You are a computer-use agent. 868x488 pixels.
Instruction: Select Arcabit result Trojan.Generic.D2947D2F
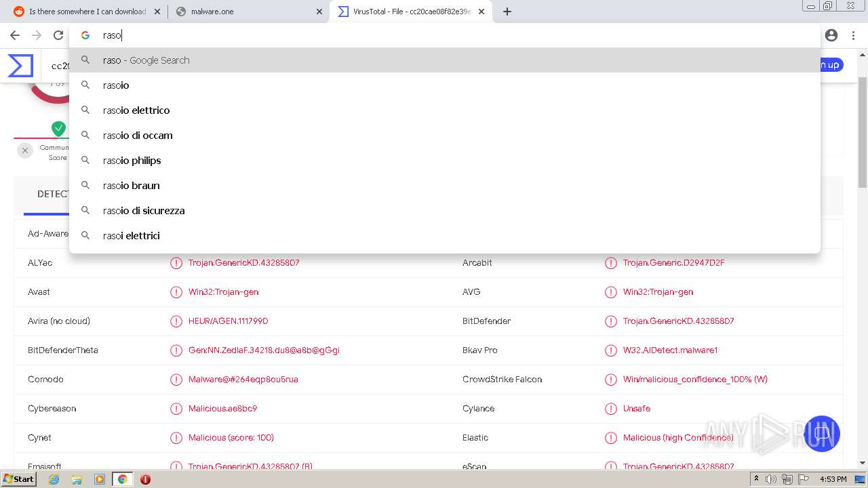coord(674,263)
